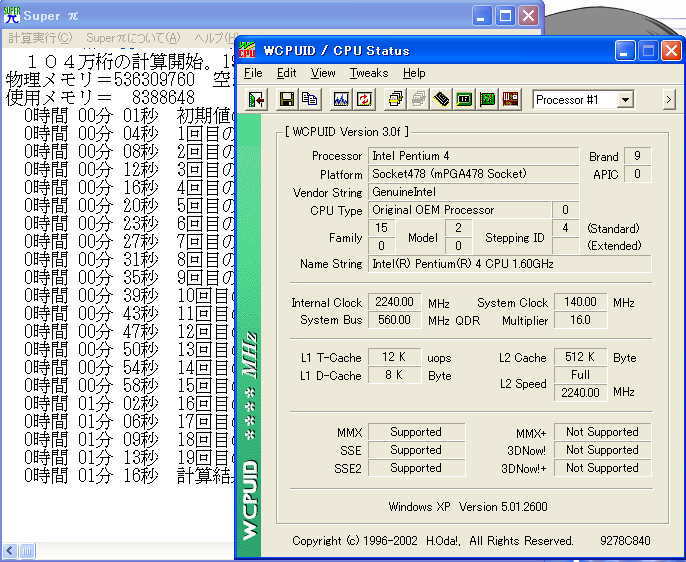Click the stacked windows icon with yellow highlight

[395, 100]
